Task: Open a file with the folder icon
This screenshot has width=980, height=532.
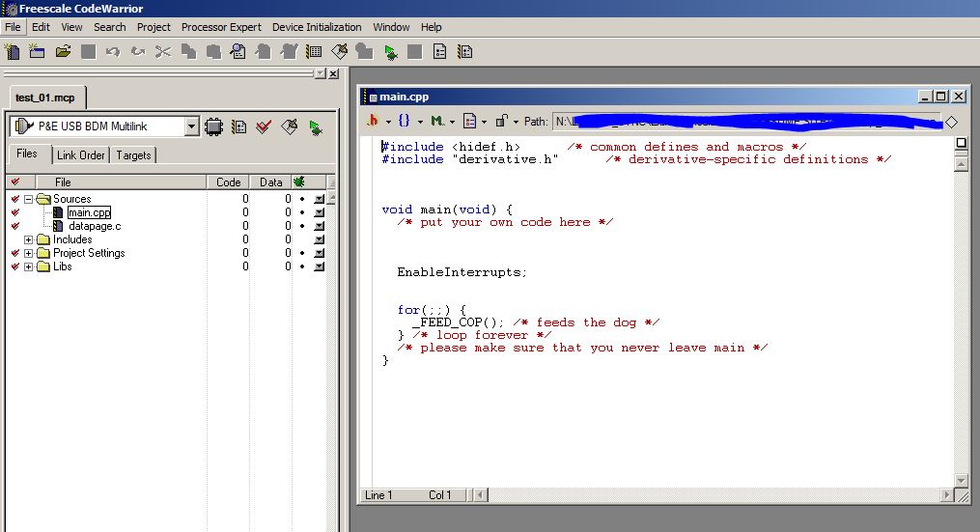Action: (63, 52)
